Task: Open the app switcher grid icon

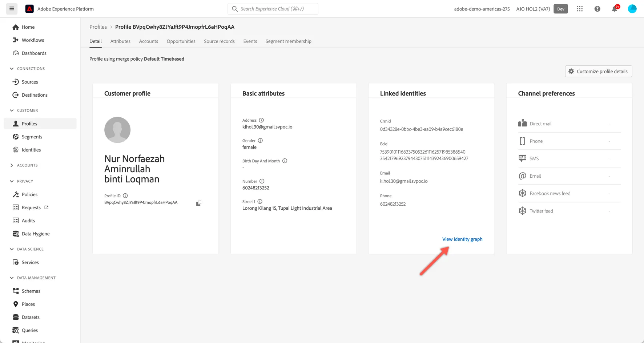Action: [580, 9]
